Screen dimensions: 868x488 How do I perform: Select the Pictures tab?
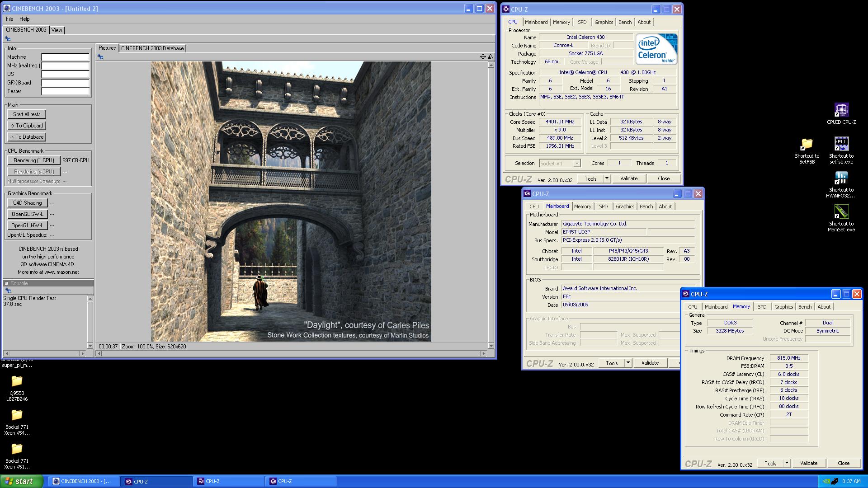coord(107,48)
